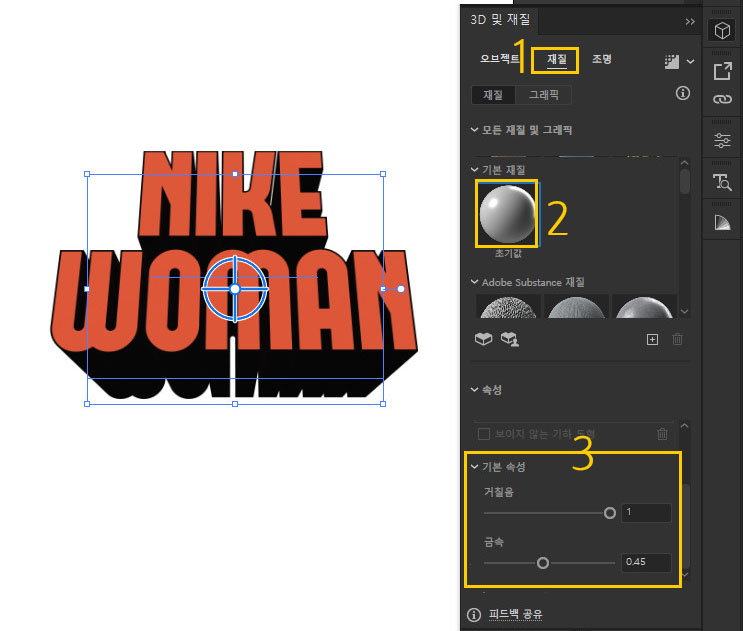Click the 거칠음 roughness slider handle

(x=610, y=513)
